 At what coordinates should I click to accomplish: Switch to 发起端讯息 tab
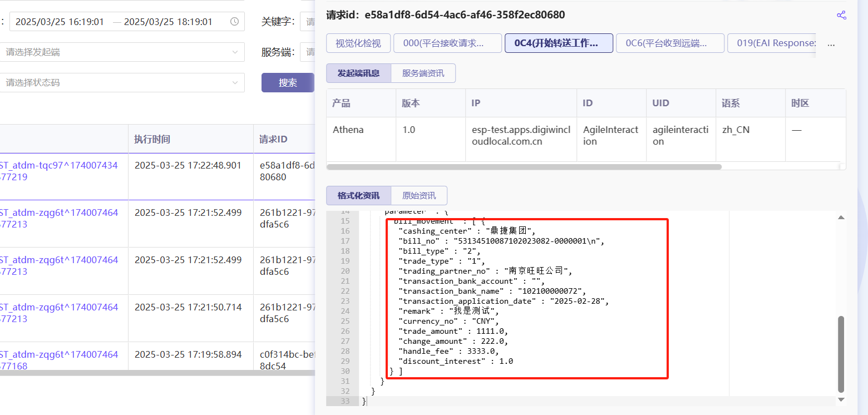click(358, 73)
